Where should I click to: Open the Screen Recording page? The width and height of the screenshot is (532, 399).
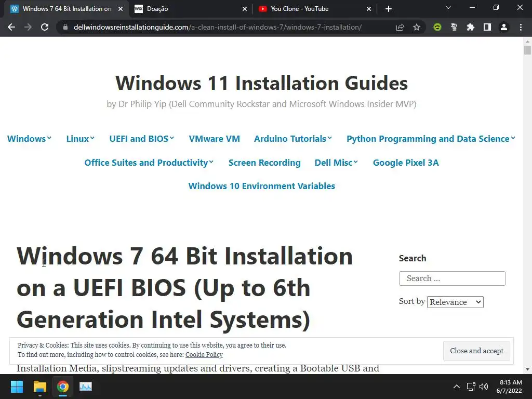point(264,163)
